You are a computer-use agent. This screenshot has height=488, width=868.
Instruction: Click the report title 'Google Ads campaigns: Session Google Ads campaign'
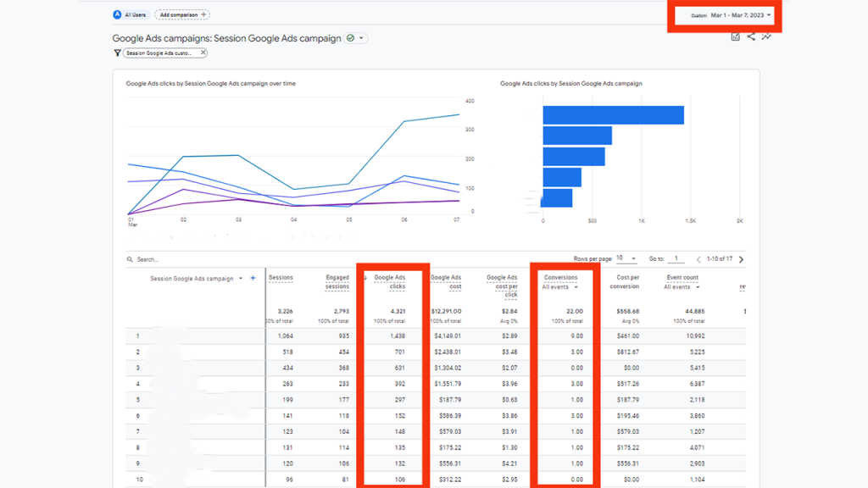226,38
